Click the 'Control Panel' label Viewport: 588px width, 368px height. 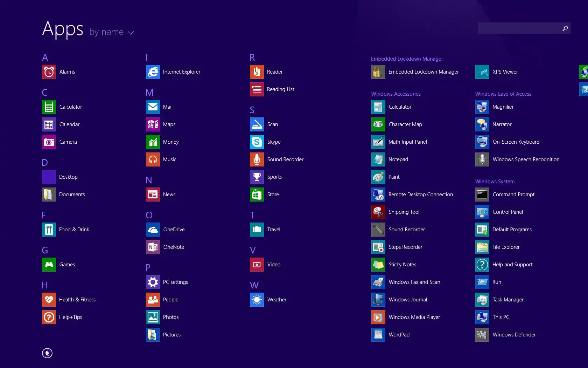[x=508, y=212]
